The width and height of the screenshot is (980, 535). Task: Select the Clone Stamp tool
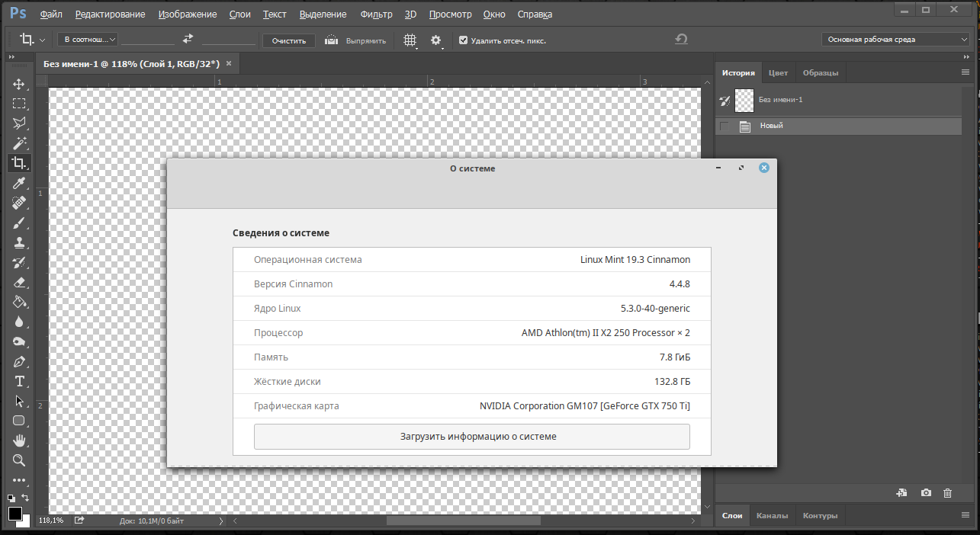coord(19,242)
